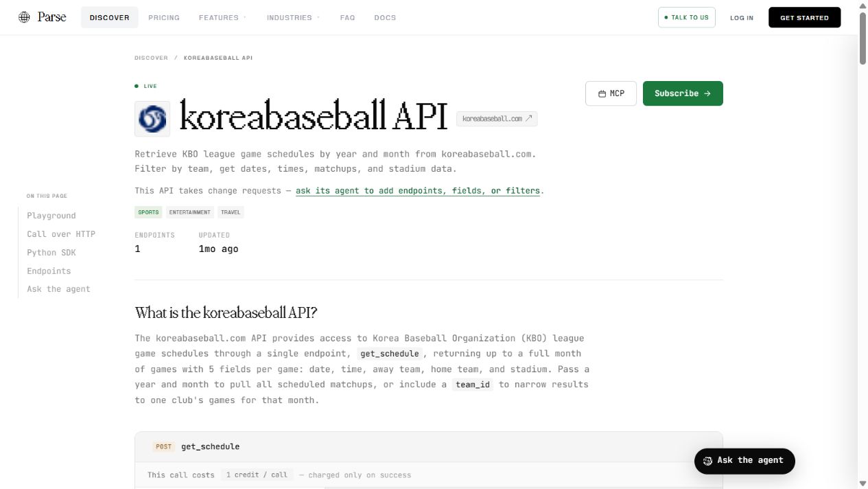Go to Discover in the breadcrumb
The image size is (868, 489).
pos(151,58)
